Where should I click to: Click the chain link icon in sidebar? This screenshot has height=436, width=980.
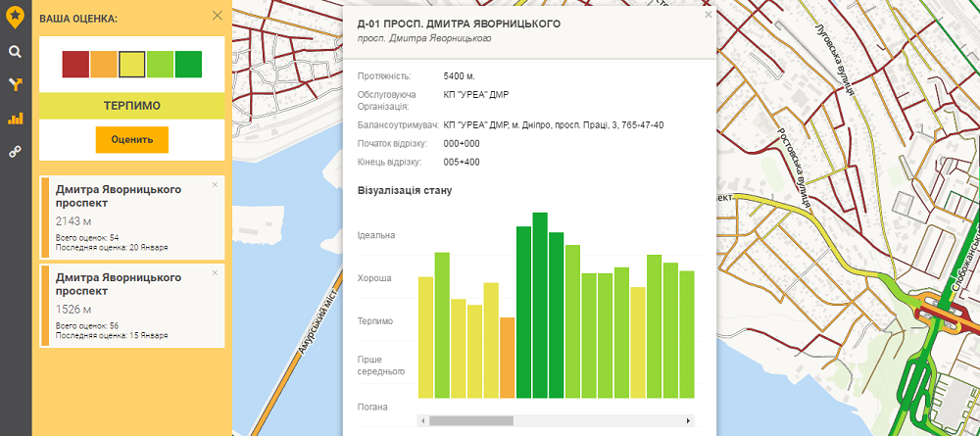15,152
